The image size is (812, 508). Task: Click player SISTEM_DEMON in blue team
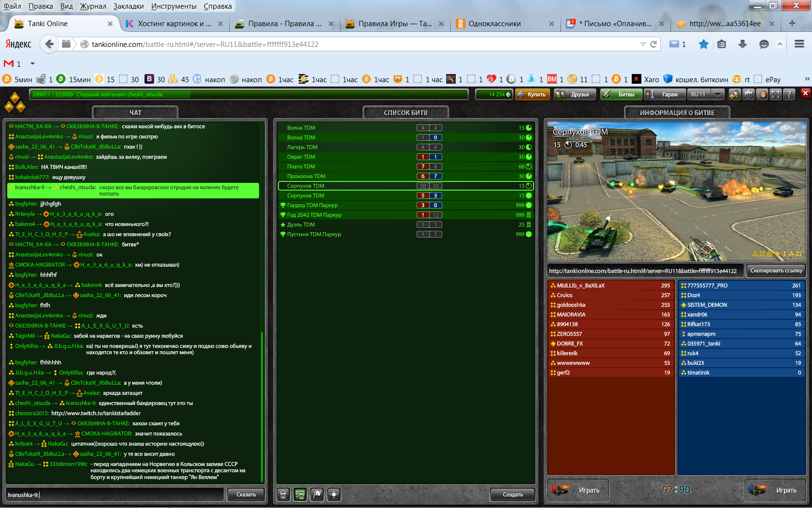[x=741, y=305]
